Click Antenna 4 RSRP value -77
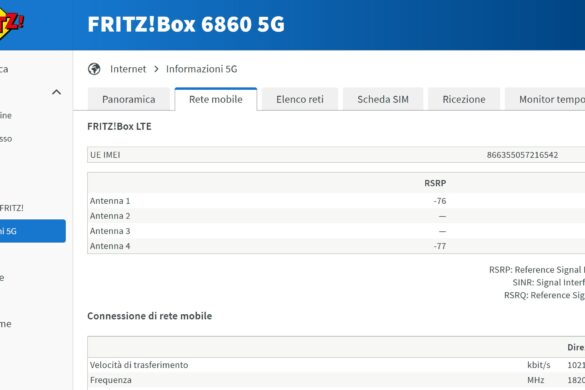This screenshot has height=390, width=585. tap(440, 246)
